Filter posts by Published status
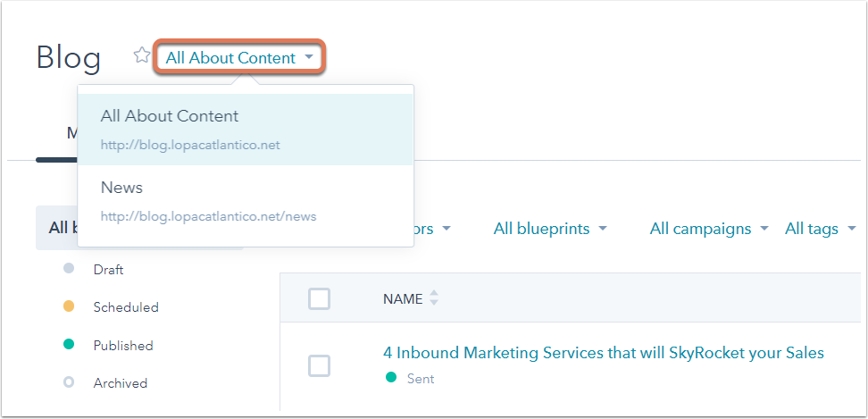This screenshot has height=419, width=868. pyautogui.click(x=123, y=346)
